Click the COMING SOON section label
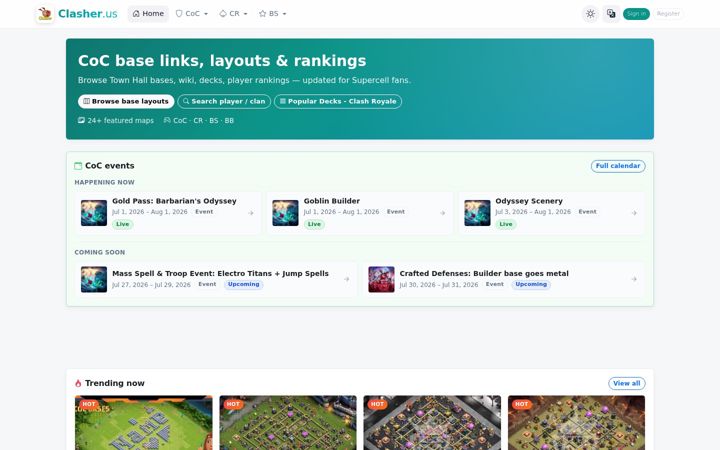Viewport: 720px width, 450px height. 100,252
